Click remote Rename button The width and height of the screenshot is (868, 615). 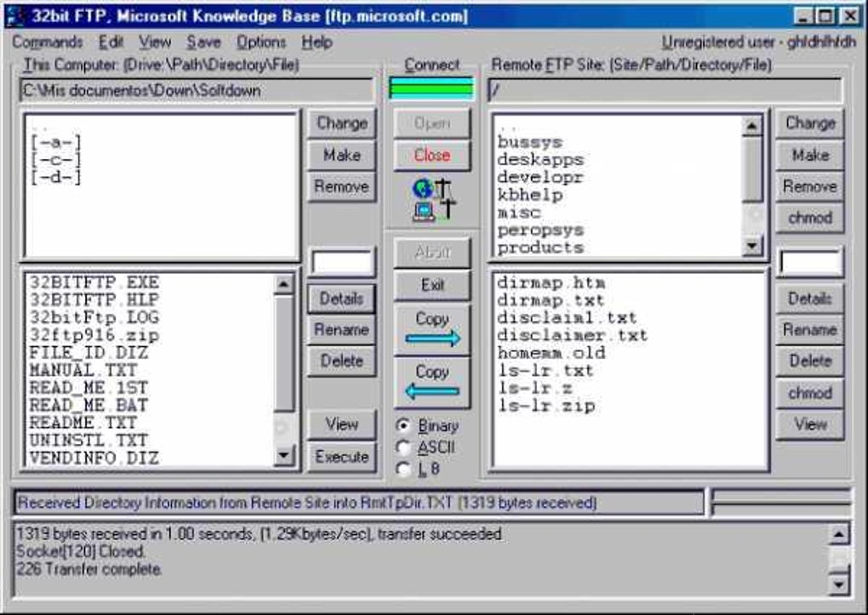(810, 329)
